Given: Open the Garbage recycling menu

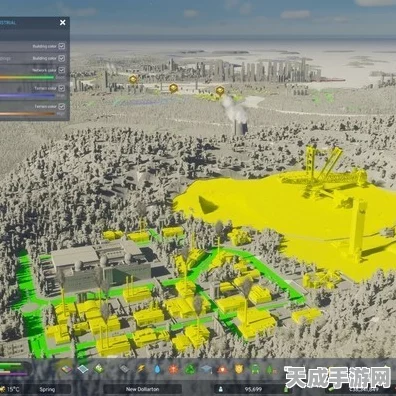Looking at the screenshot, I should pos(190,369).
